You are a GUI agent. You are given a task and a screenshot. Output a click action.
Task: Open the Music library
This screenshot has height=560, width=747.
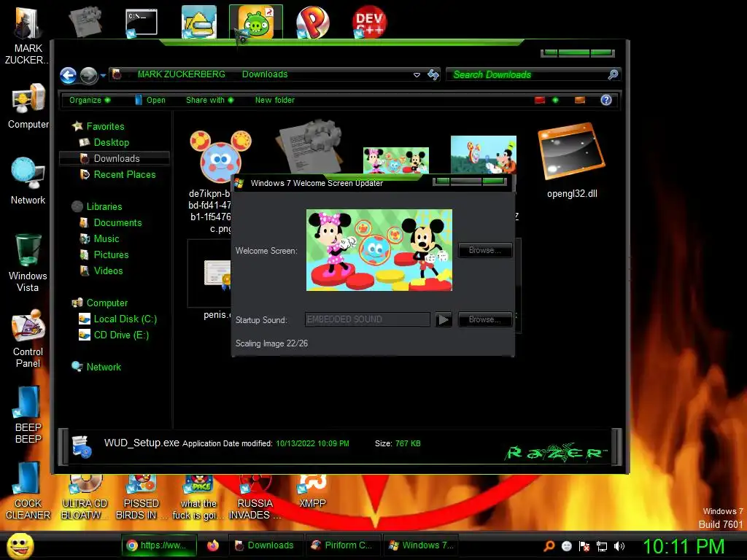pyautogui.click(x=106, y=239)
